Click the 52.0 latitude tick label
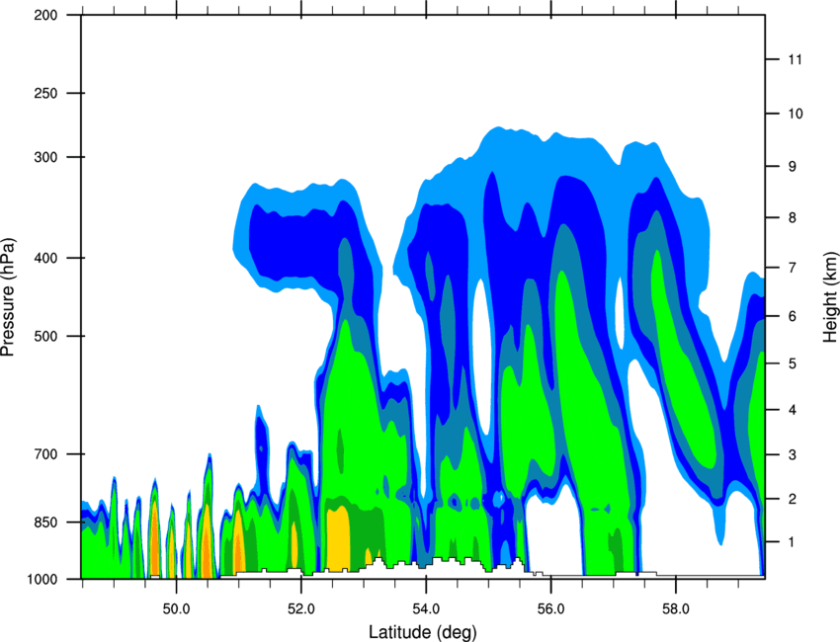 pyautogui.click(x=301, y=609)
